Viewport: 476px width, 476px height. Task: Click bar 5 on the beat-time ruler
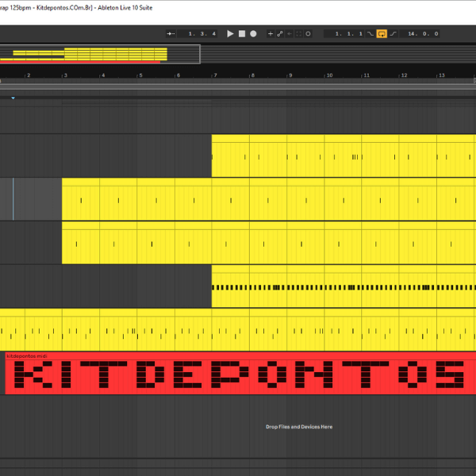pyautogui.click(x=140, y=75)
